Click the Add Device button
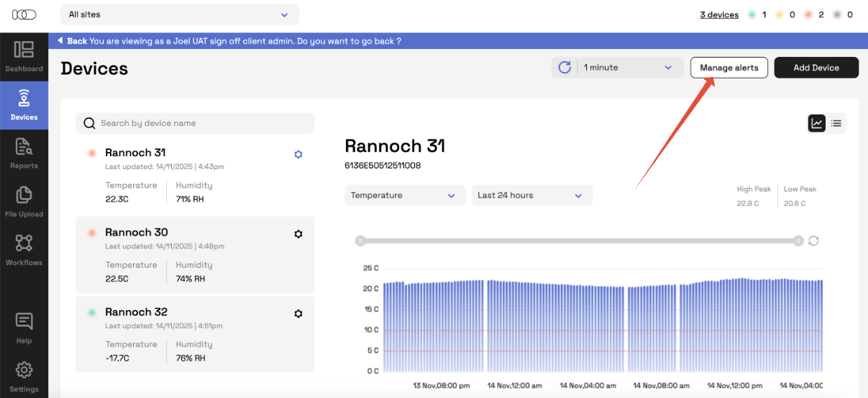This screenshot has height=398, width=868. [816, 68]
